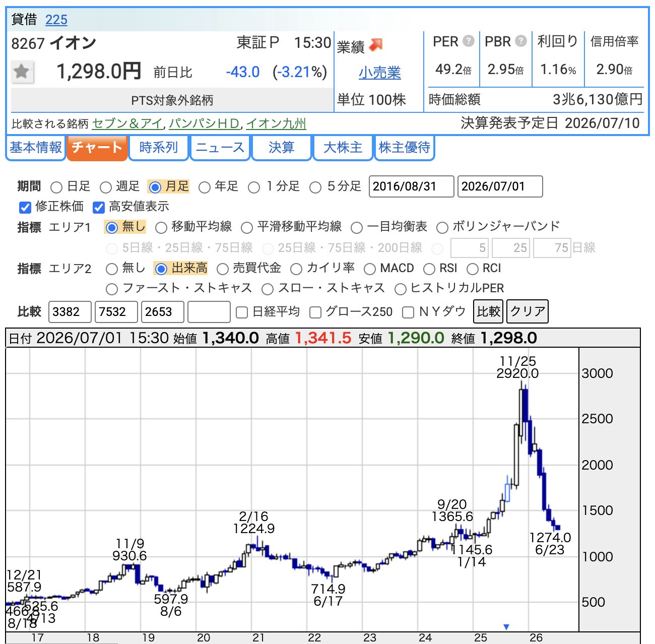Select MACD indicator
This screenshot has width=655, height=644.
coord(370,269)
